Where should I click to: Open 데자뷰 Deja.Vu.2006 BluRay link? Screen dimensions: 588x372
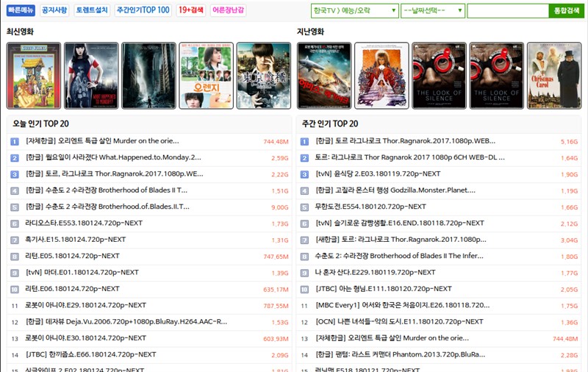(126, 322)
